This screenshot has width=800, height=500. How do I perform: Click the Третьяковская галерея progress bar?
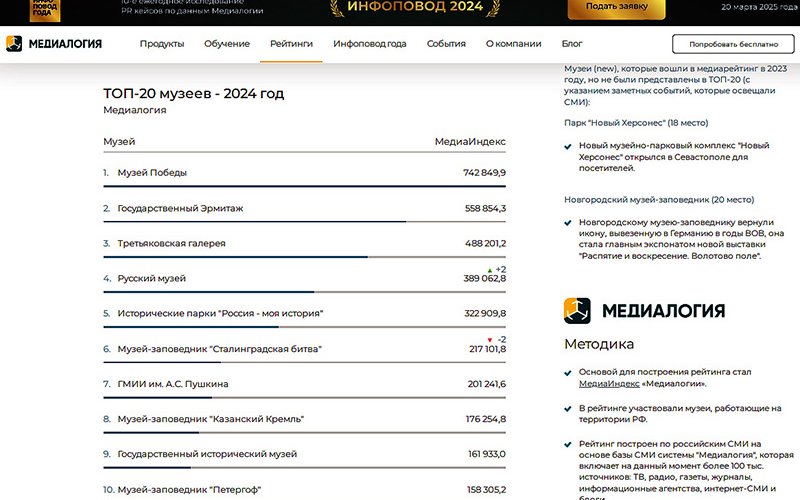click(305, 257)
